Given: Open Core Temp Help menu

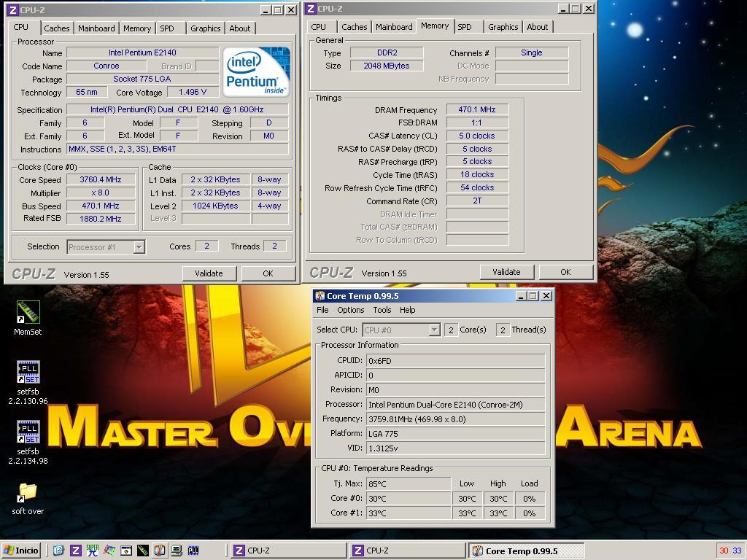Looking at the screenshot, I should (x=407, y=310).
